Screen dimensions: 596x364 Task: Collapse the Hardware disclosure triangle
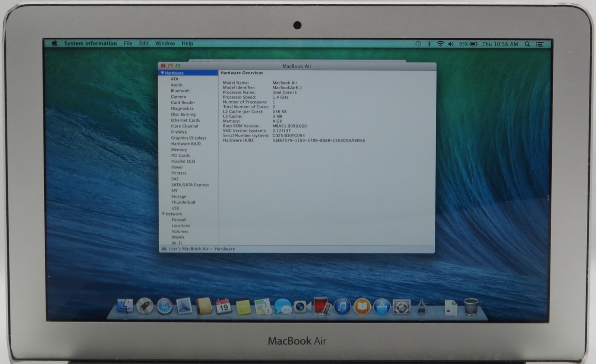point(162,73)
